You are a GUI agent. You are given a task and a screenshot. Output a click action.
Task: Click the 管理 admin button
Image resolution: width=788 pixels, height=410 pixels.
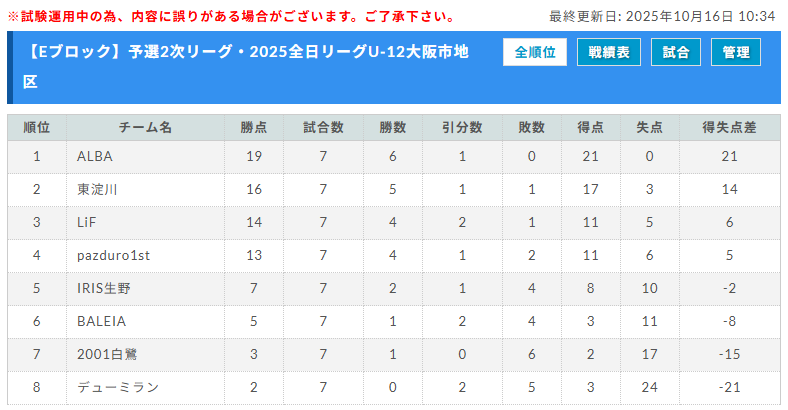click(736, 53)
